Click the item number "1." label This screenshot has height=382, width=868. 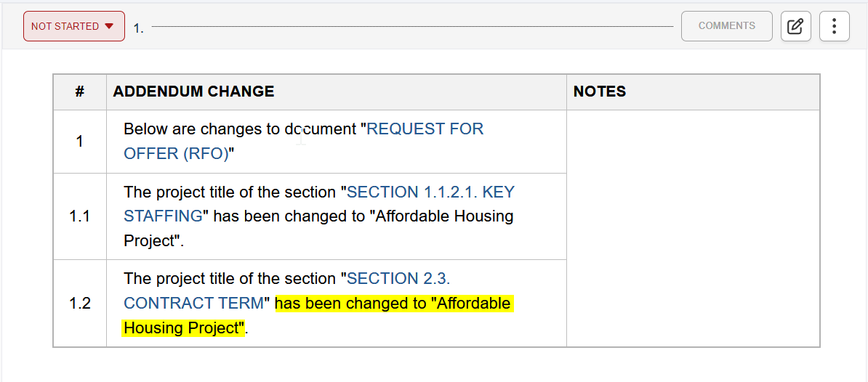tap(138, 29)
